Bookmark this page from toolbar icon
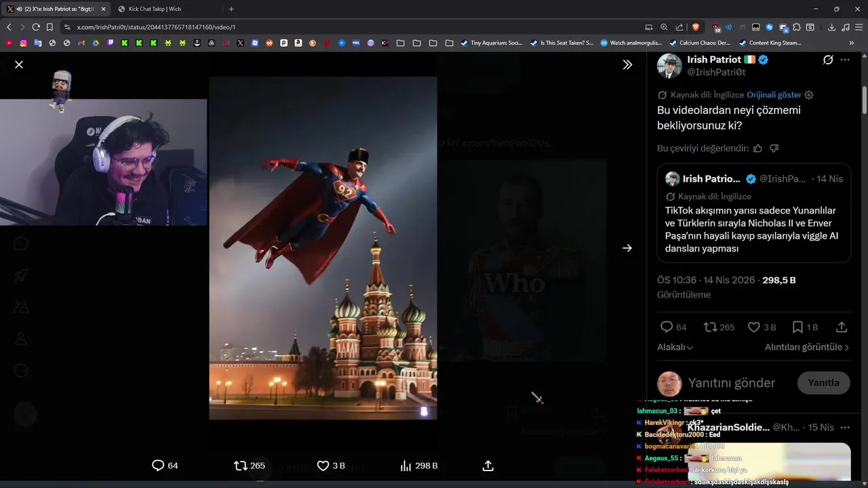The height and width of the screenshot is (488, 868). point(50,27)
